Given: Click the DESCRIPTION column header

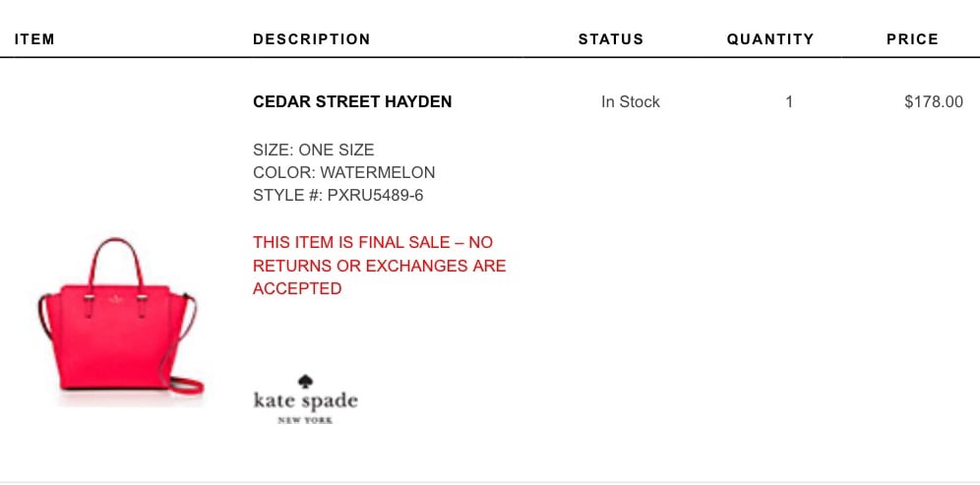Looking at the screenshot, I should (311, 39).
